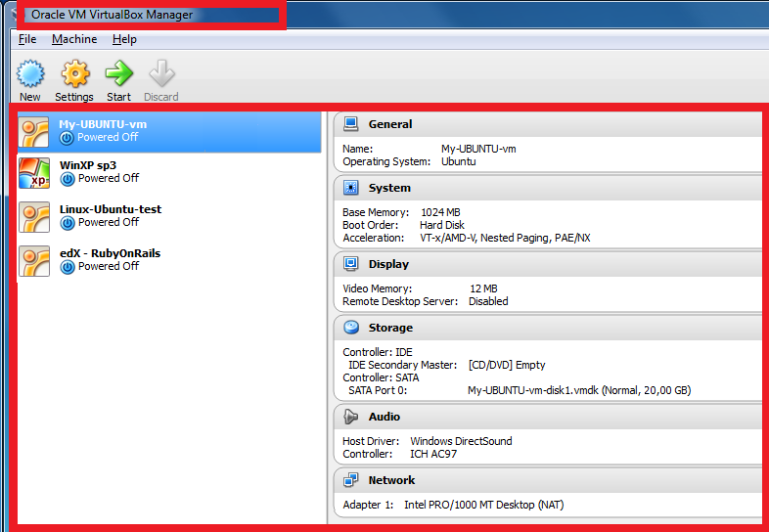Click the [CD/DVD] Empty storage entry
The height and width of the screenshot is (532, 769).
(x=507, y=366)
